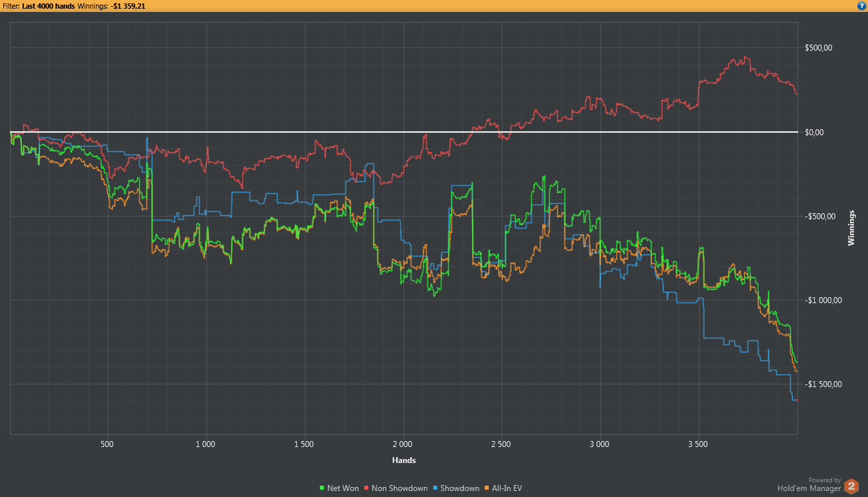Click the 2 000 hands axis tick label
Image resolution: width=868 pixels, height=497 pixels.
point(402,444)
